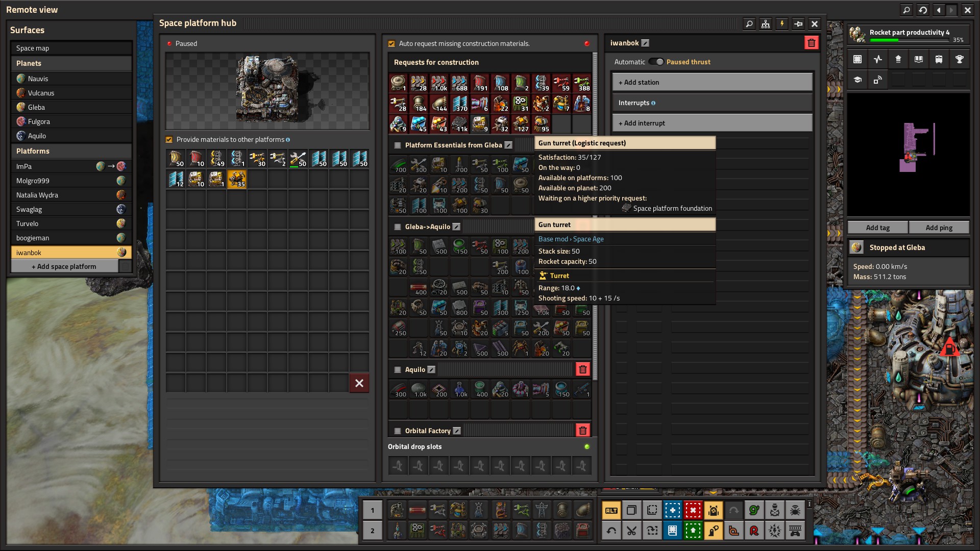Pin the Space platform hub window
Image resolution: width=980 pixels, height=551 pixels.
tap(798, 24)
